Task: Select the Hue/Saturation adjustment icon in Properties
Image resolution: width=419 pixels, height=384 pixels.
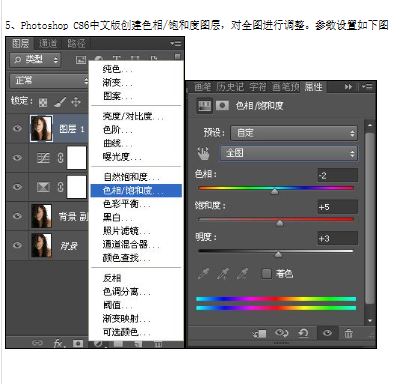Action: click(x=204, y=106)
